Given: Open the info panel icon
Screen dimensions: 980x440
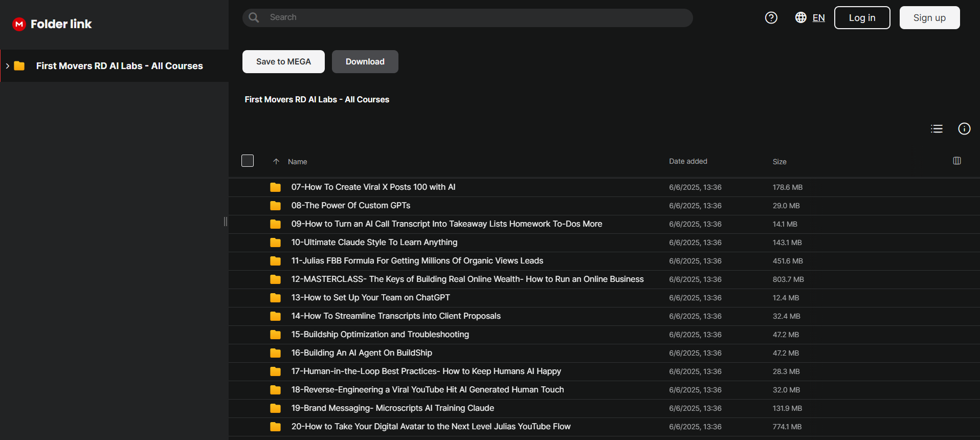Looking at the screenshot, I should [x=964, y=129].
